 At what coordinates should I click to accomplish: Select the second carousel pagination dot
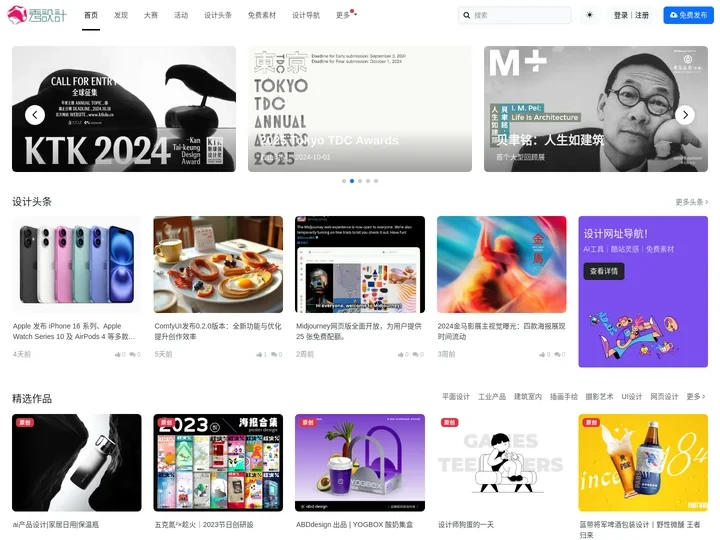pos(352,181)
